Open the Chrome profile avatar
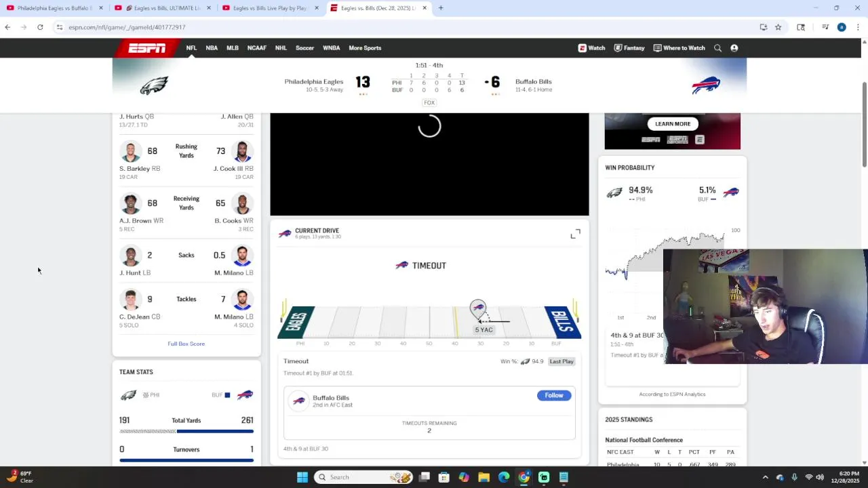Image resolution: width=868 pixels, height=488 pixels. point(842,27)
